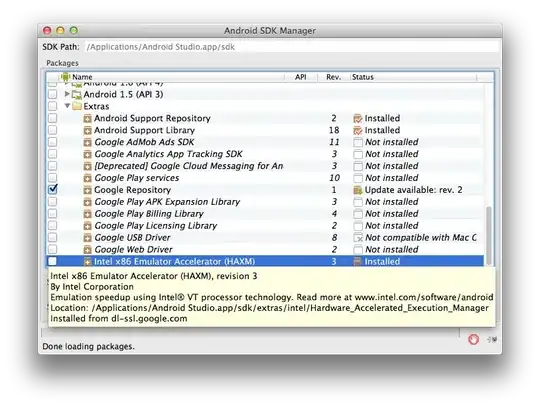540x407 pixels.
Task: Click the API column header
Action: [301, 77]
